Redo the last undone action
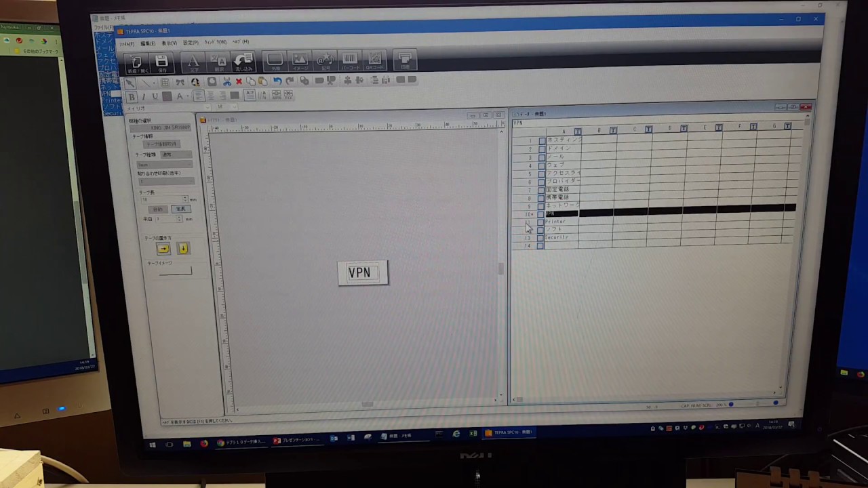868x488 pixels. [x=290, y=81]
